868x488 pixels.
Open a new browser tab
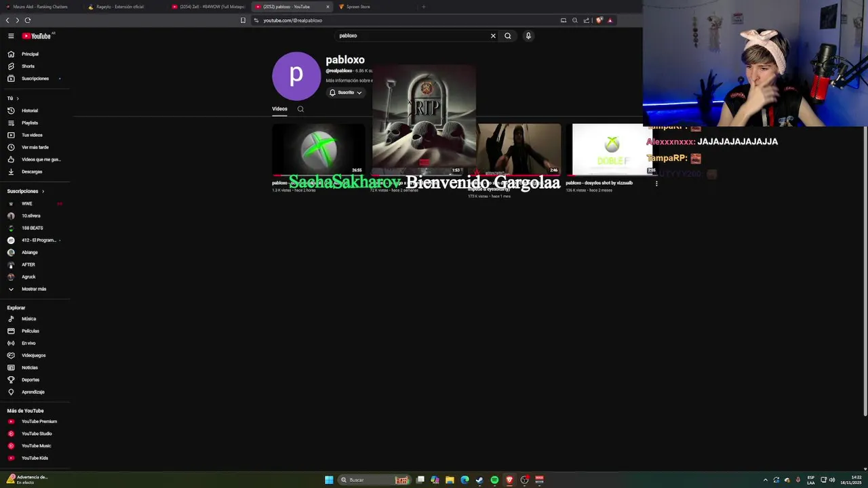424,7
